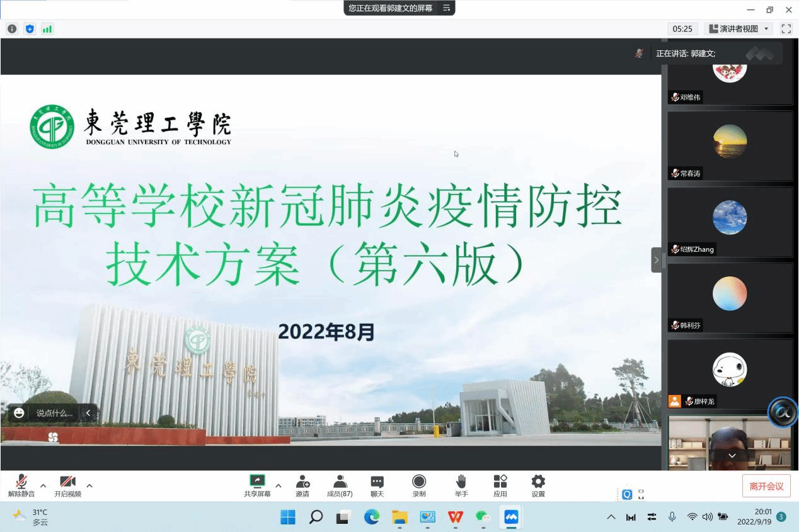This screenshot has width=799, height=532.
Task: Type in the 说点什么 chat box
Action: coord(54,413)
